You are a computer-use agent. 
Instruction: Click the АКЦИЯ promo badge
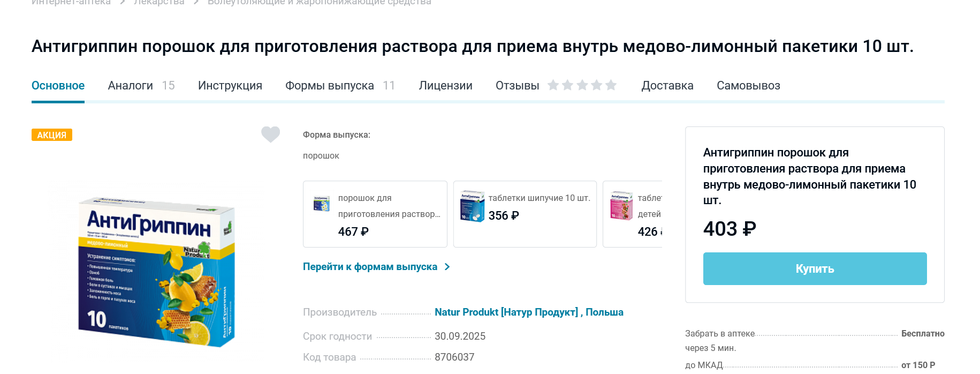[x=52, y=135]
